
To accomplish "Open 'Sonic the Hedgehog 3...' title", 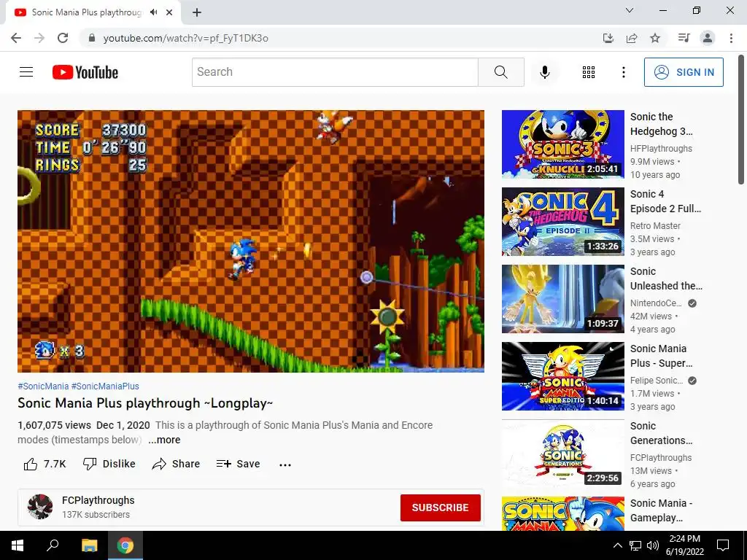I will (661, 124).
